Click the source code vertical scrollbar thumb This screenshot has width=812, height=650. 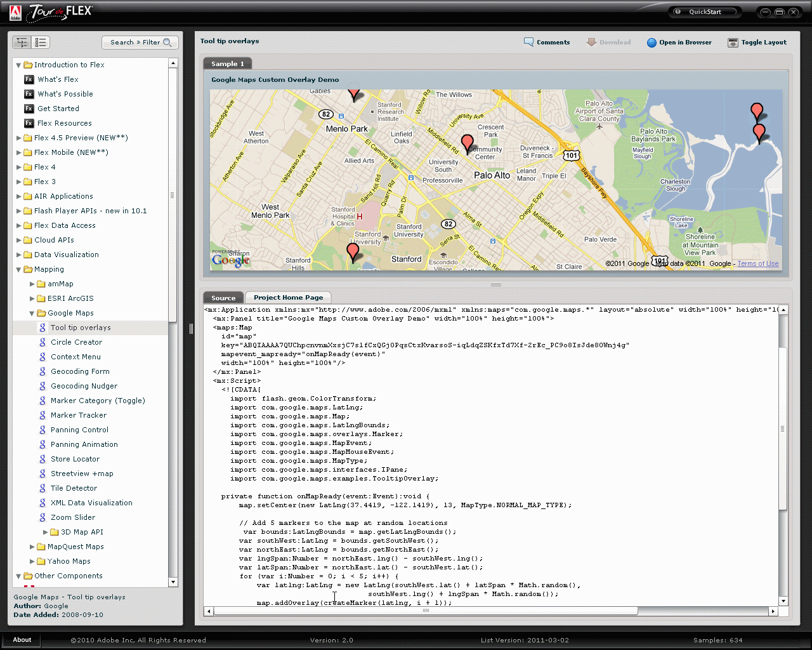tap(783, 429)
